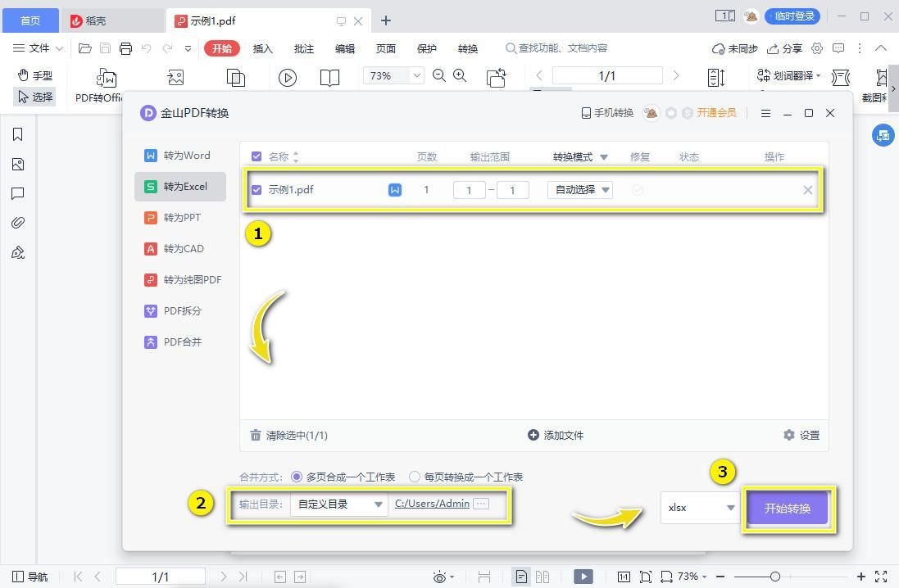The height and width of the screenshot is (588, 899).
Task: Open Comments panel in left sidebar
Action: coord(18,193)
